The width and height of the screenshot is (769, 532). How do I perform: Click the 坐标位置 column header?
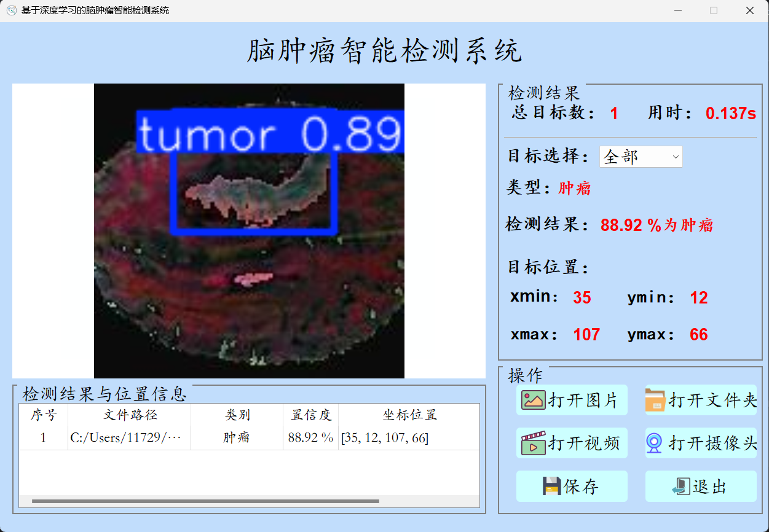pos(409,415)
